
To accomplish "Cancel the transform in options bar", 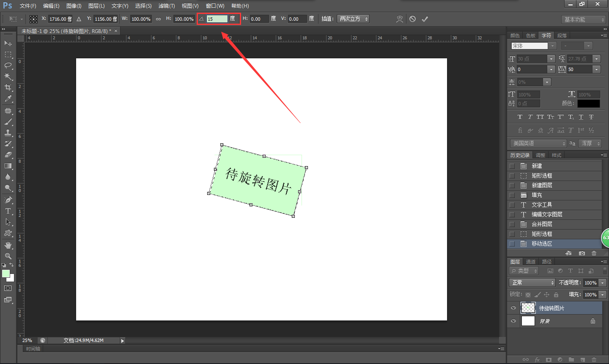I will tap(412, 19).
